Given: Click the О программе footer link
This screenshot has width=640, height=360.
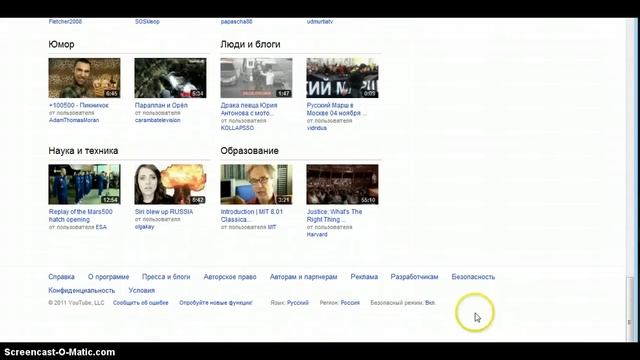Looking at the screenshot, I should [x=109, y=277].
